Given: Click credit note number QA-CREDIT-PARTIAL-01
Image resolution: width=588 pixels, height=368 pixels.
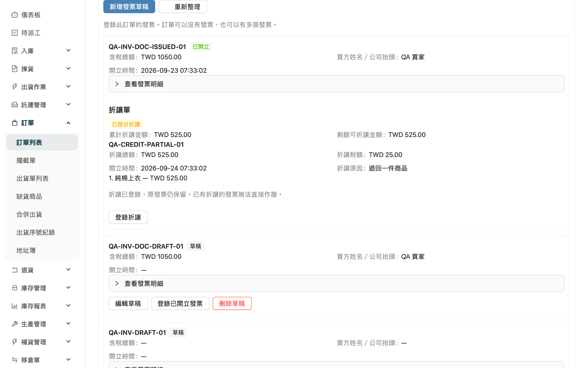Looking at the screenshot, I should pyautogui.click(x=146, y=145).
